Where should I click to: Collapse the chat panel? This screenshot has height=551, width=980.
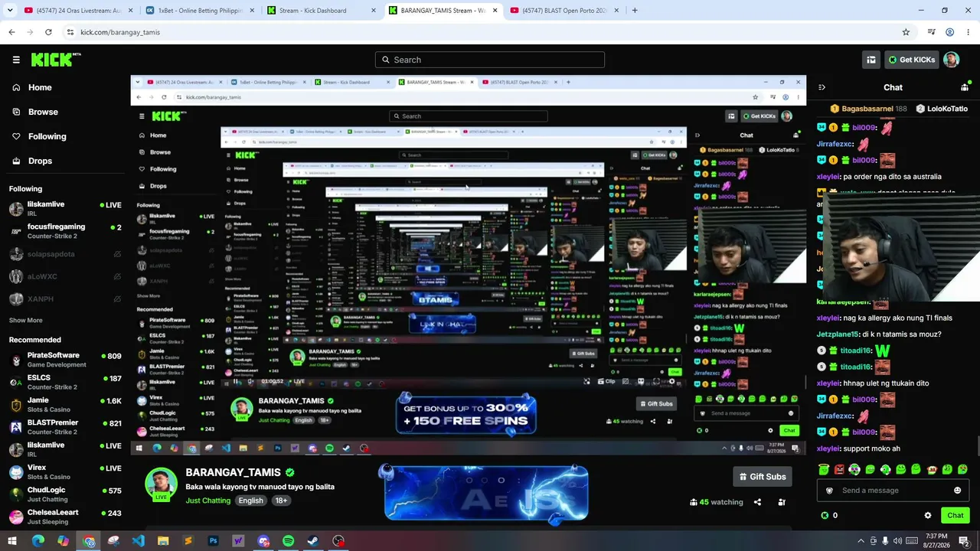(822, 87)
